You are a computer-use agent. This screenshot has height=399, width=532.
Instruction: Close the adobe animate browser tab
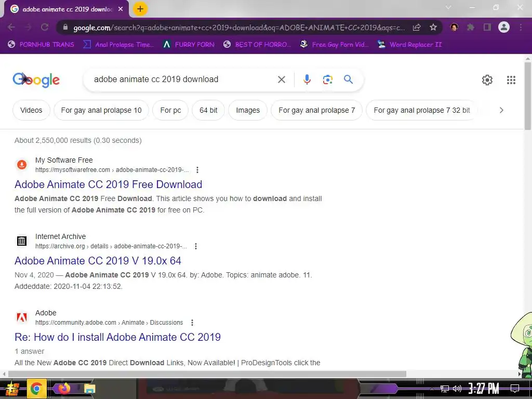tap(121, 9)
